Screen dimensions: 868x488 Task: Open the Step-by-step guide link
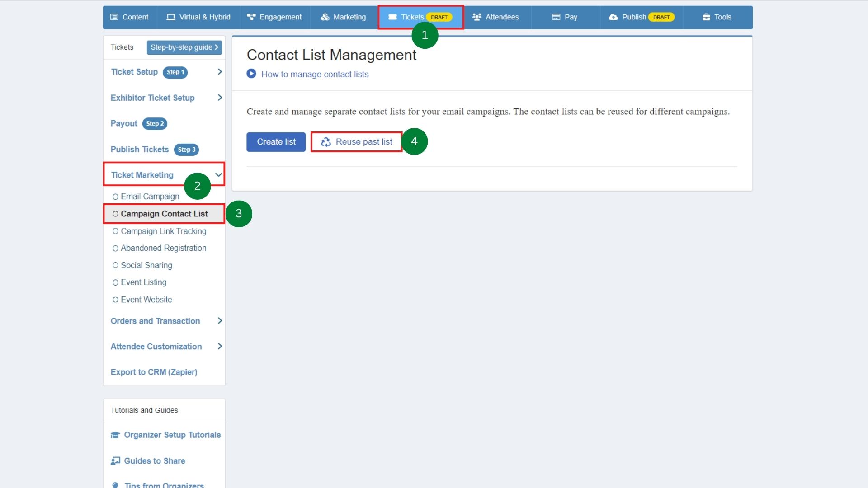pyautogui.click(x=184, y=47)
